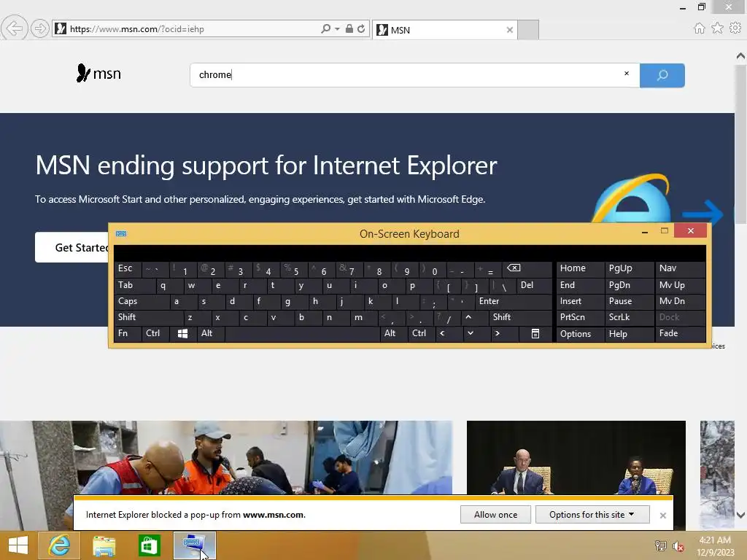The height and width of the screenshot is (560, 747).
Task: Open Options for this site dropdown
Action: coord(592,514)
